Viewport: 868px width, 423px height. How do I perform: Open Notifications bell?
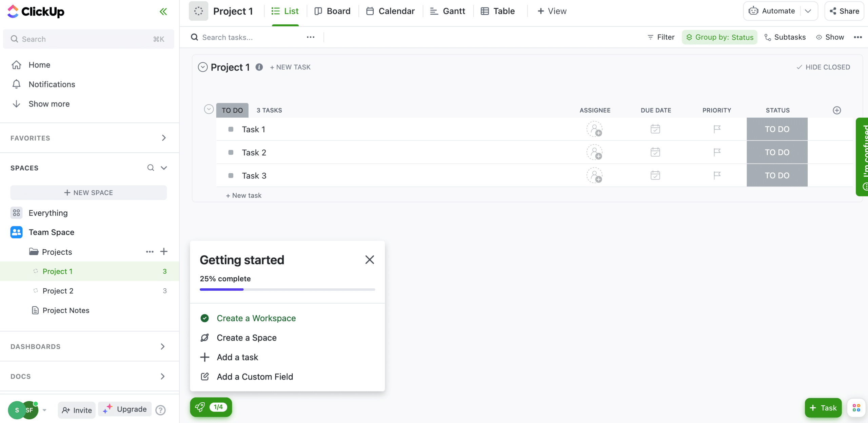pos(16,84)
